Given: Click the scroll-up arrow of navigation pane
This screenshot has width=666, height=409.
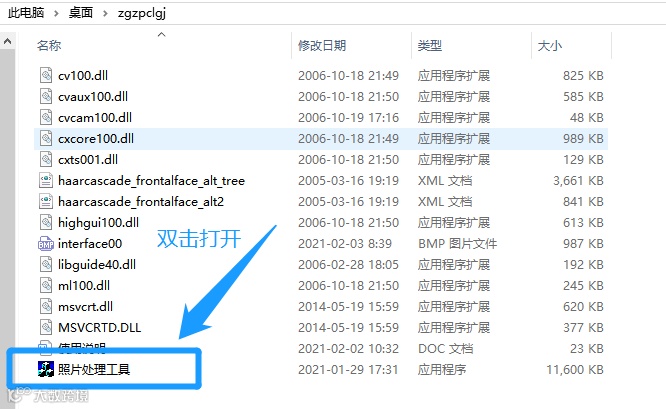Looking at the screenshot, I should tap(7, 42).
